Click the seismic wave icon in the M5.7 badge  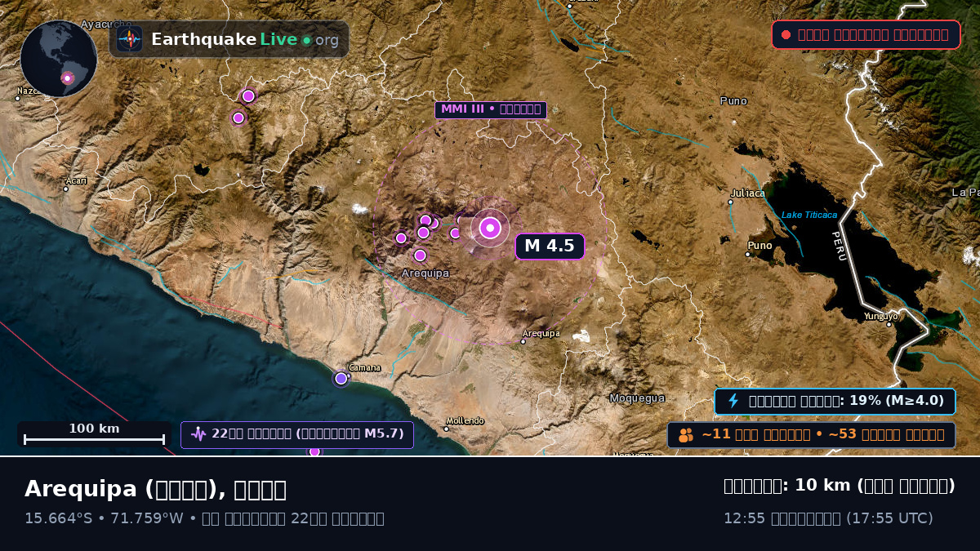coord(198,434)
